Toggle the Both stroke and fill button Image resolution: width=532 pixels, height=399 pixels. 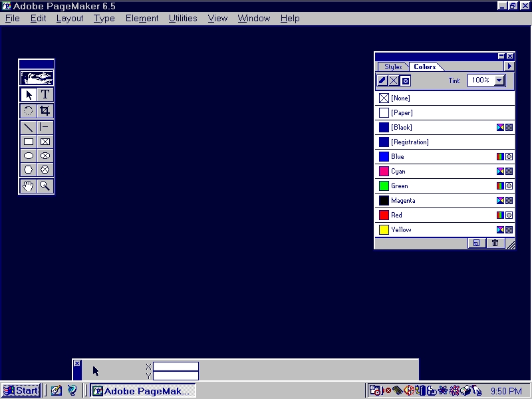(406, 80)
